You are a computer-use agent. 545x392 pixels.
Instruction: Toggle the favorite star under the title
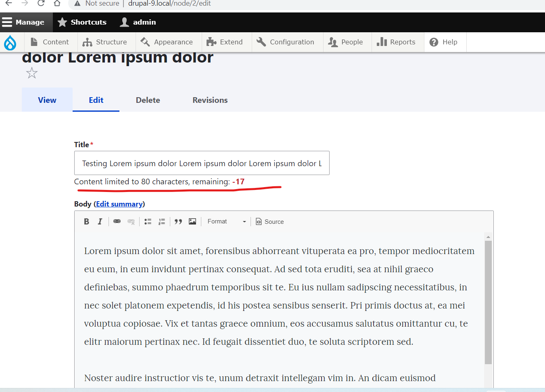click(31, 73)
